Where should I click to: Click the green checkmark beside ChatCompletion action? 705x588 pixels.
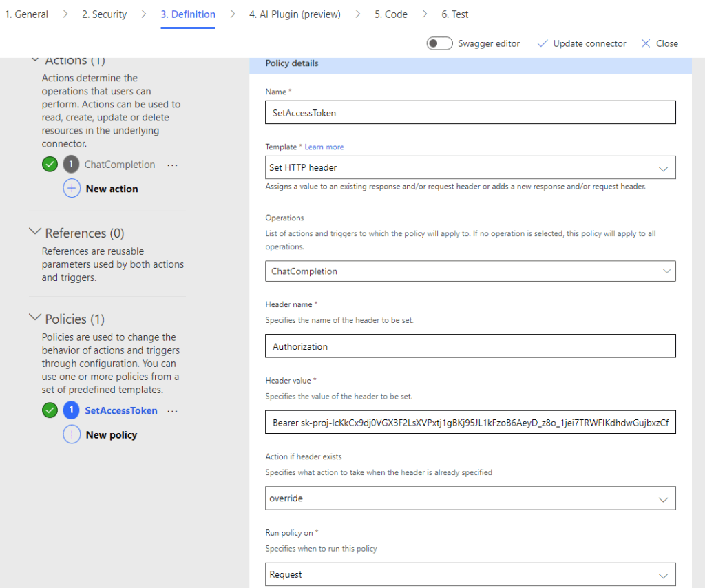click(50, 165)
